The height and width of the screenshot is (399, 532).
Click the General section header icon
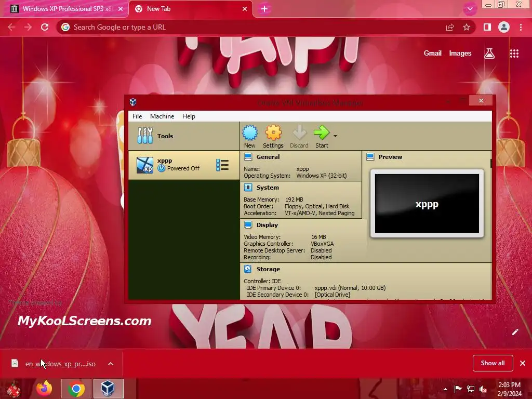pos(248,156)
